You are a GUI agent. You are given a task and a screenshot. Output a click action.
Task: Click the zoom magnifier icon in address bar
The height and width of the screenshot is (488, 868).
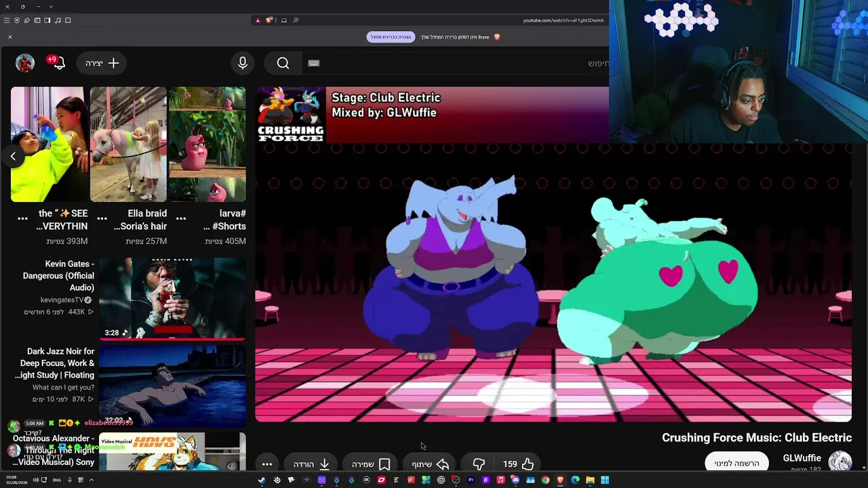tap(296, 20)
